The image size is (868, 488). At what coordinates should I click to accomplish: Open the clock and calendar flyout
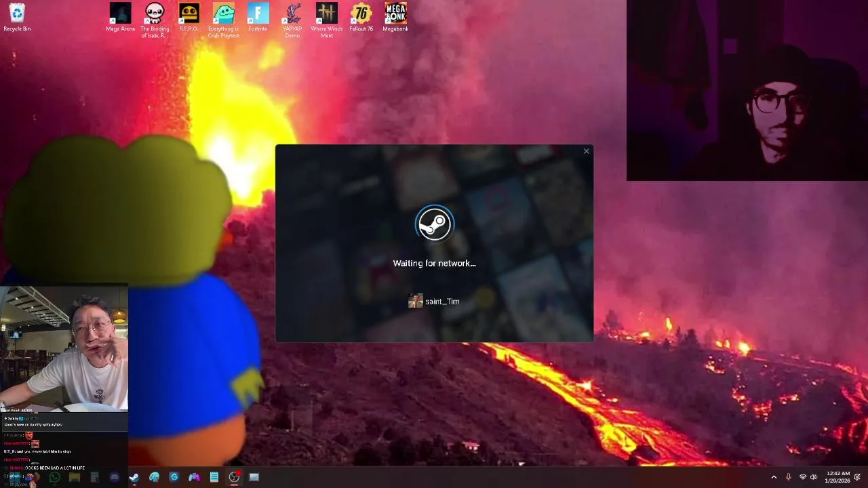pos(837,477)
